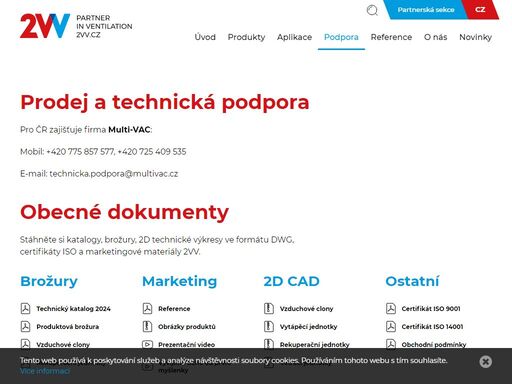Screen dimensions: 512x384
Task: Click PDF icon beside Technický katalog 2024
Action: (25, 309)
